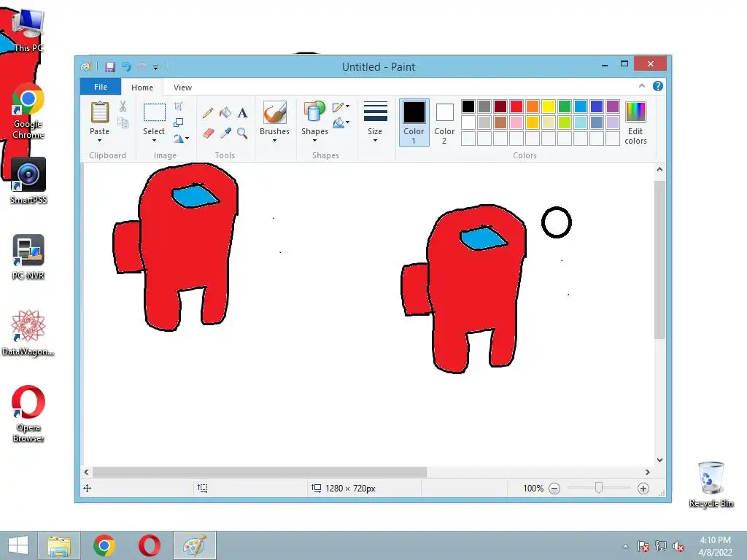The width and height of the screenshot is (747, 560).
Task: Click the 100% zoom level text
Action: pyautogui.click(x=533, y=489)
